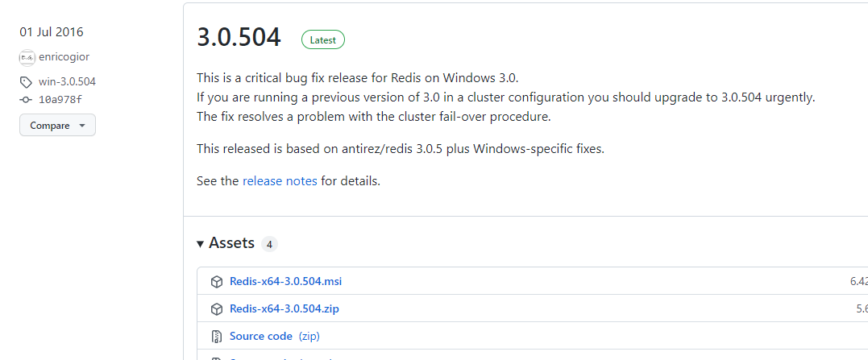Click the enricogior avatar image
This screenshot has height=360, width=868.
pyautogui.click(x=27, y=58)
